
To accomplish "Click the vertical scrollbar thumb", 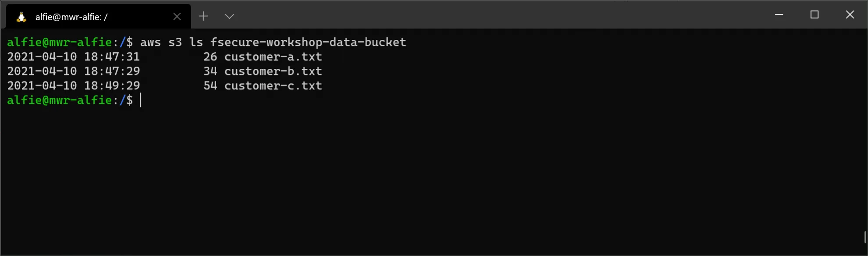I will [865, 237].
